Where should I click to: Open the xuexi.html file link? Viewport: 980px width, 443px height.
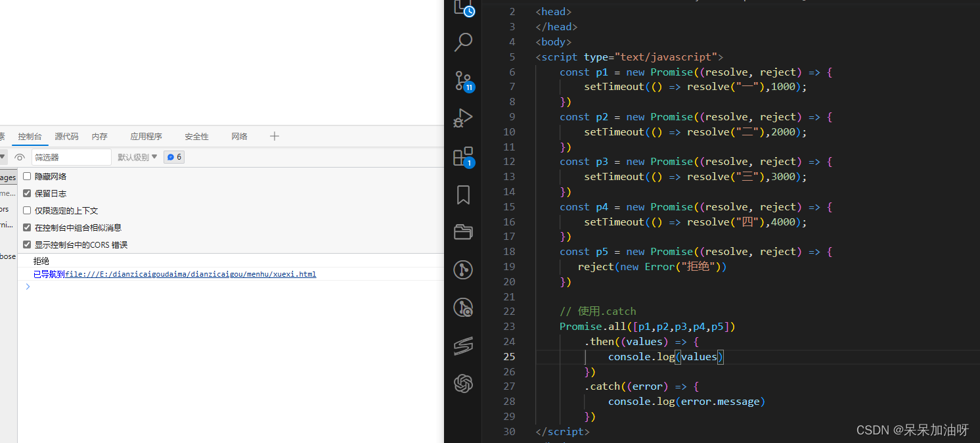click(190, 274)
